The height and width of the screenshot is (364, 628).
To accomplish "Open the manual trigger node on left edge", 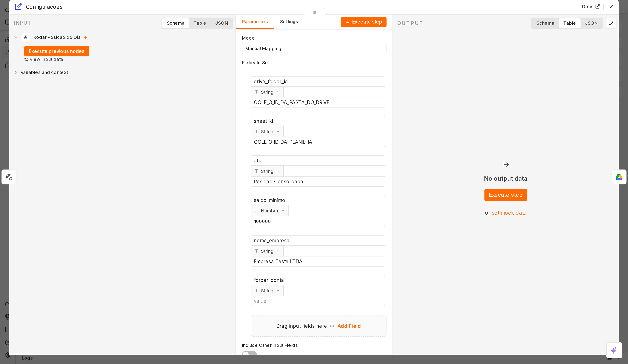I will tap(9, 177).
